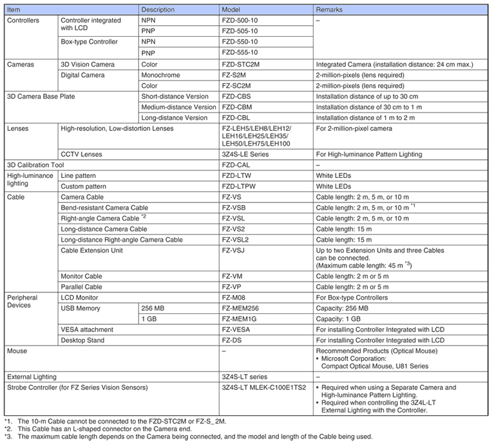
Task: Click the FZD-CBM base plate model
Action: pyautogui.click(x=236, y=107)
